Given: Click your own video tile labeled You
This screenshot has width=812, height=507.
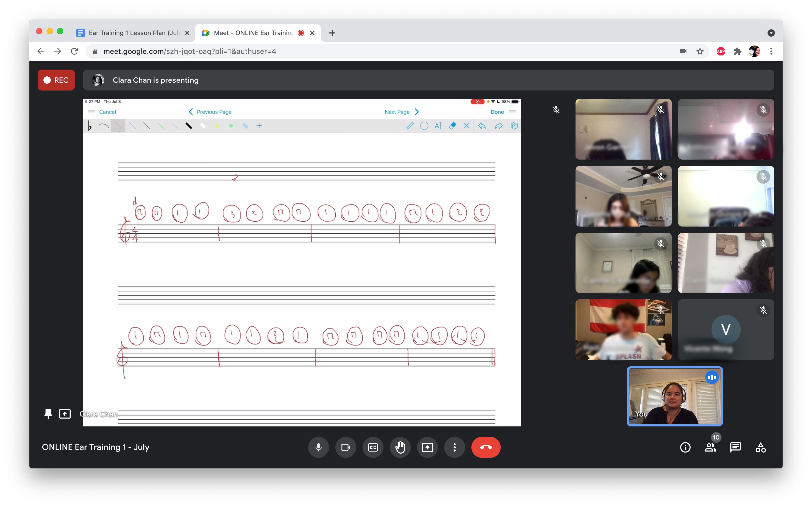Looking at the screenshot, I should pyautogui.click(x=675, y=396).
